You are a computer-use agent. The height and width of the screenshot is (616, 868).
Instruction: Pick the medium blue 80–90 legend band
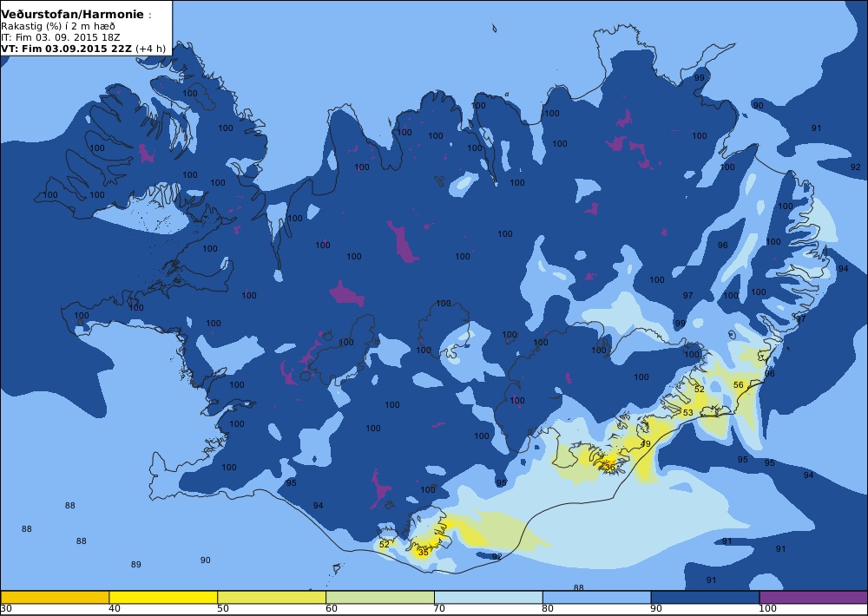pyautogui.click(x=596, y=597)
